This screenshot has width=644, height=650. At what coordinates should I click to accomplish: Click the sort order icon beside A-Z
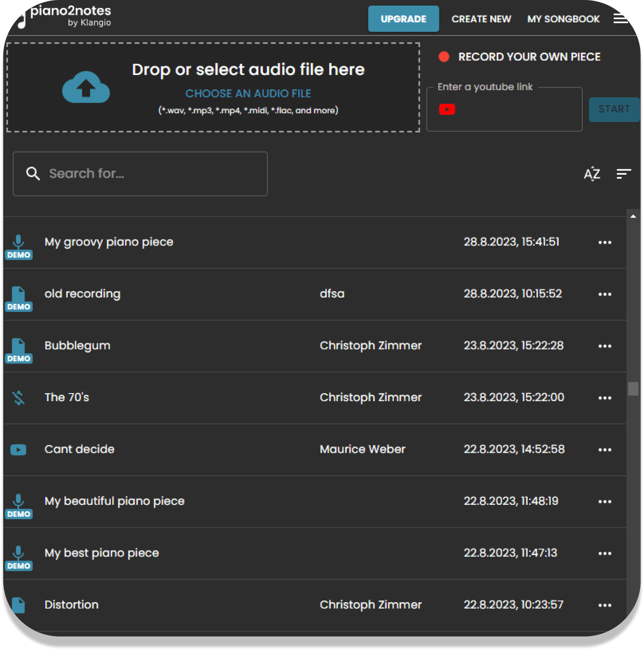624,174
